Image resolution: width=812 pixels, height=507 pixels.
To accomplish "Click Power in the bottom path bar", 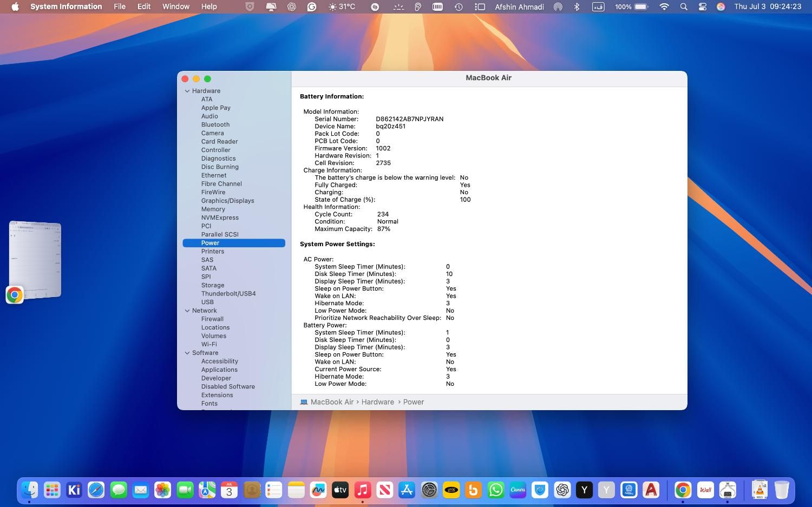I will (414, 402).
